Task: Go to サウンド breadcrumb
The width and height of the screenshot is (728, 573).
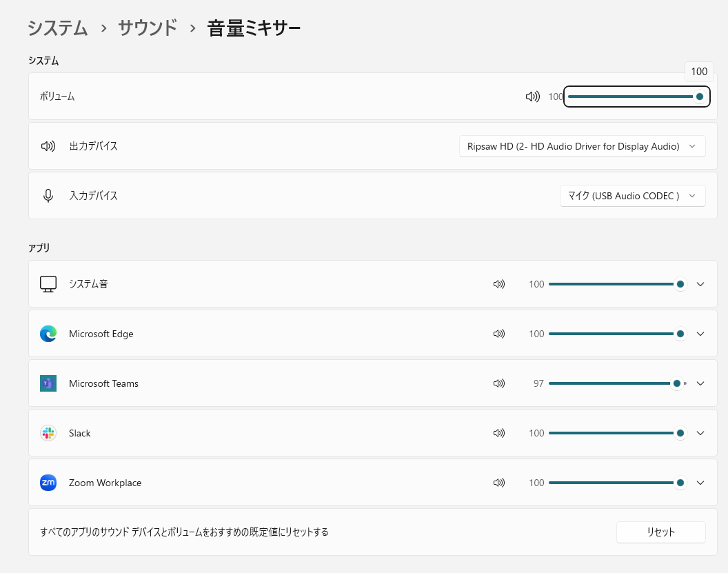Action: tap(148, 28)
